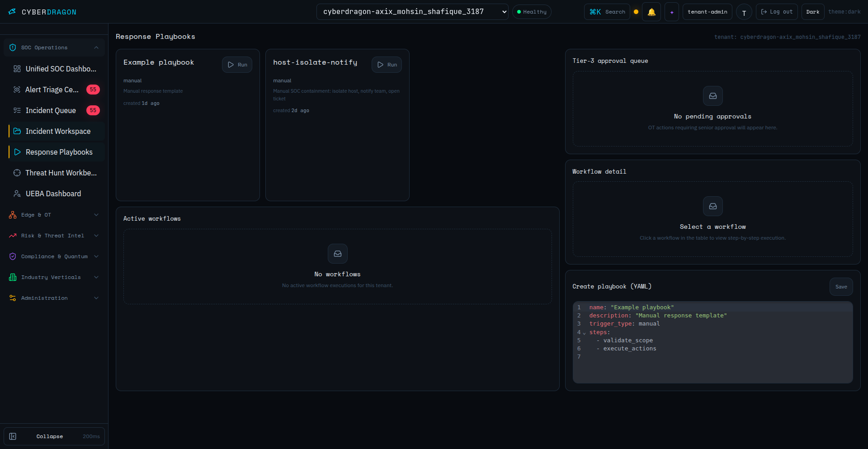This screenshot has height=449, width=868.
Task: Click the Edge & OT network icon
Action: point(13,215)
